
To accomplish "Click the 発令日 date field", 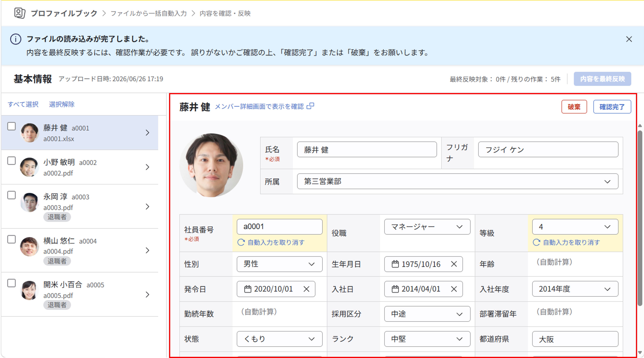I will point(276,289).
